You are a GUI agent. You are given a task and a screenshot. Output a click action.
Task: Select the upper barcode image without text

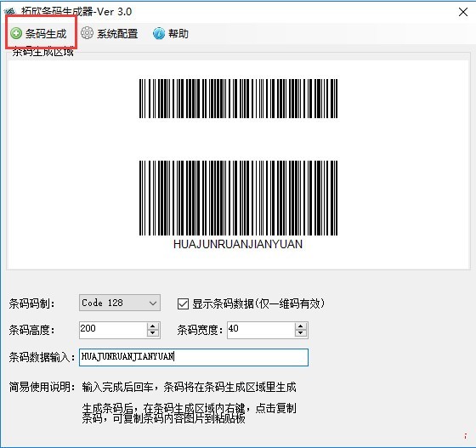point(238,99)
